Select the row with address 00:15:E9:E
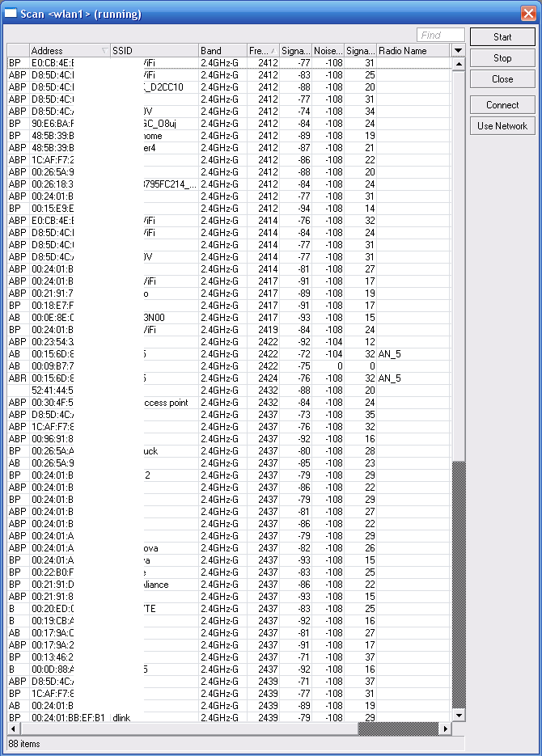The height and width of the screenshot is (756, 542). tap(229, 209)
